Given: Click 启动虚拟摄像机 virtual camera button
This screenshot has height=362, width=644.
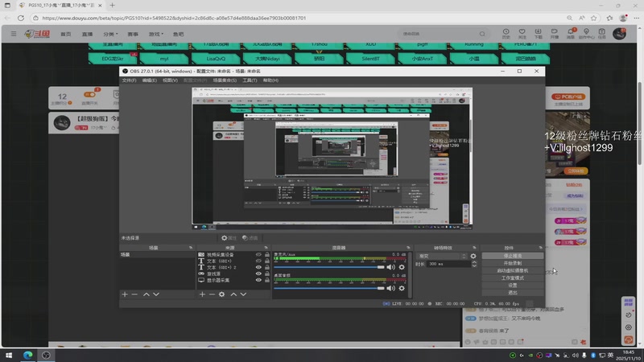Looking at the screenshot, I should 513,270.
